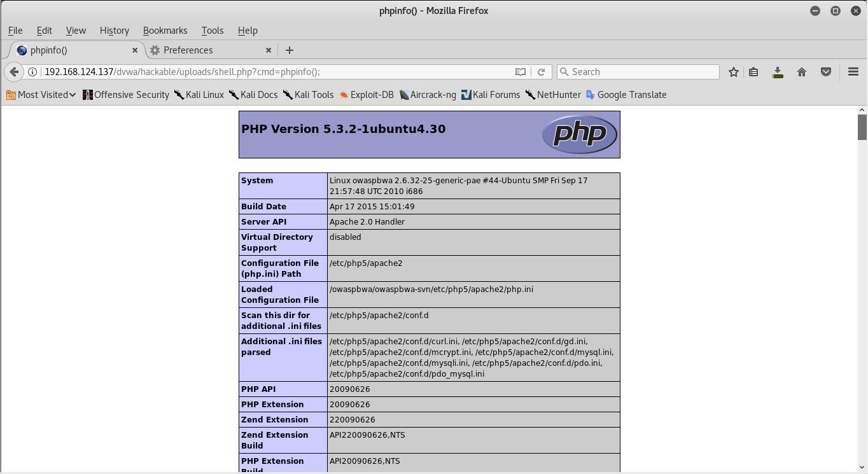This screenshot has width=868, height=474.
Task: Bookmark this page with the star icon
Action: (x=734, y=72)
